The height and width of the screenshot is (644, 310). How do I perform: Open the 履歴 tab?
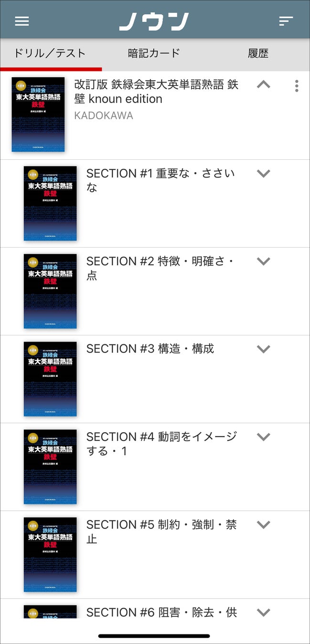tap(258, 53)
